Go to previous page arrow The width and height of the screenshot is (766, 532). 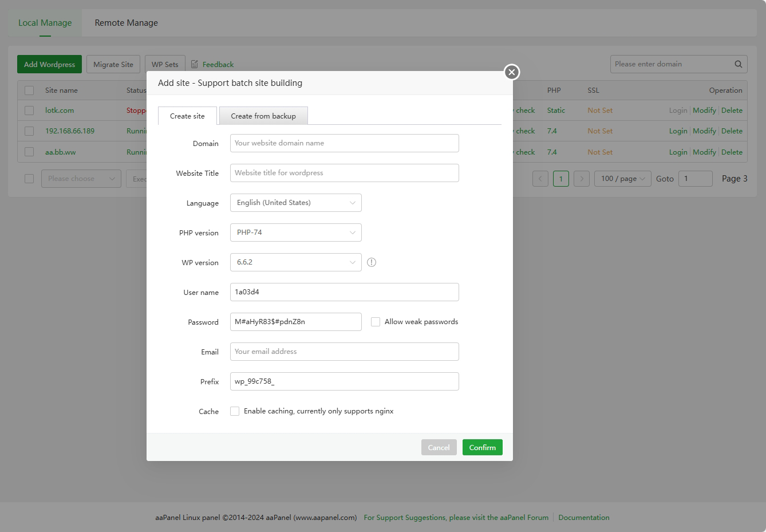point(540,179)
